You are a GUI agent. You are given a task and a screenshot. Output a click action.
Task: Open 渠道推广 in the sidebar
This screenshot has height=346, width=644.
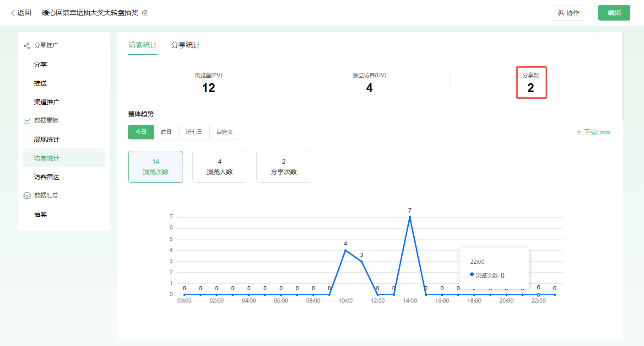(47, 102)
